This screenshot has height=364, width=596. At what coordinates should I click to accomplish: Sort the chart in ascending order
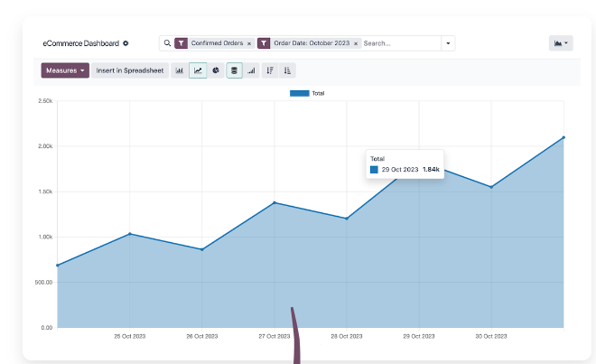click(287, 70)
